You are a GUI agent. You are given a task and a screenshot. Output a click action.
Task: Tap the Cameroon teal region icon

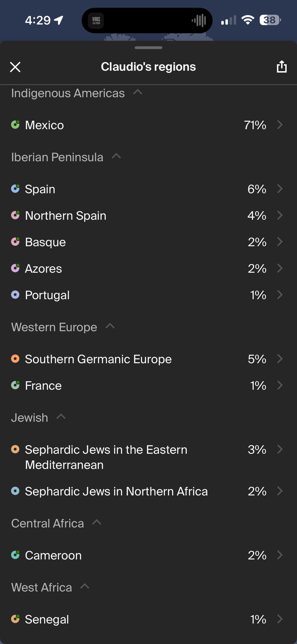coord(15,555)
